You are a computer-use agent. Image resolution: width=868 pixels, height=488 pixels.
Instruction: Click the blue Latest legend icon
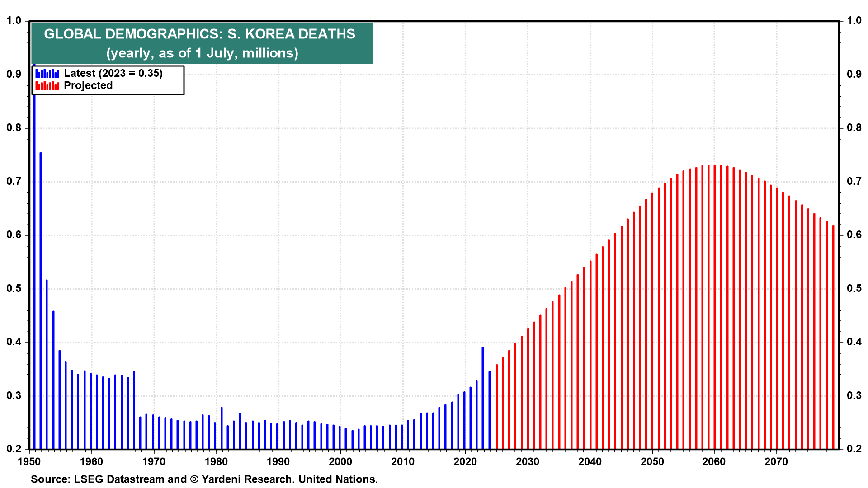[47, 74]
